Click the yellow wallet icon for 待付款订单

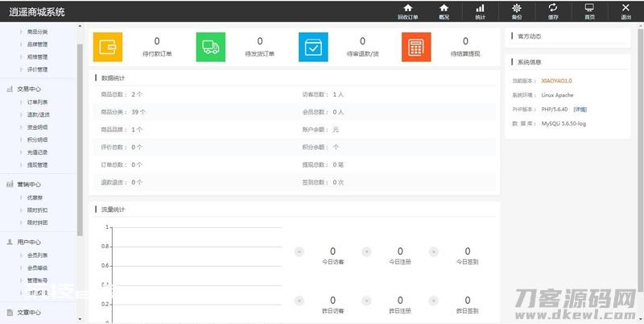point(108,47)
